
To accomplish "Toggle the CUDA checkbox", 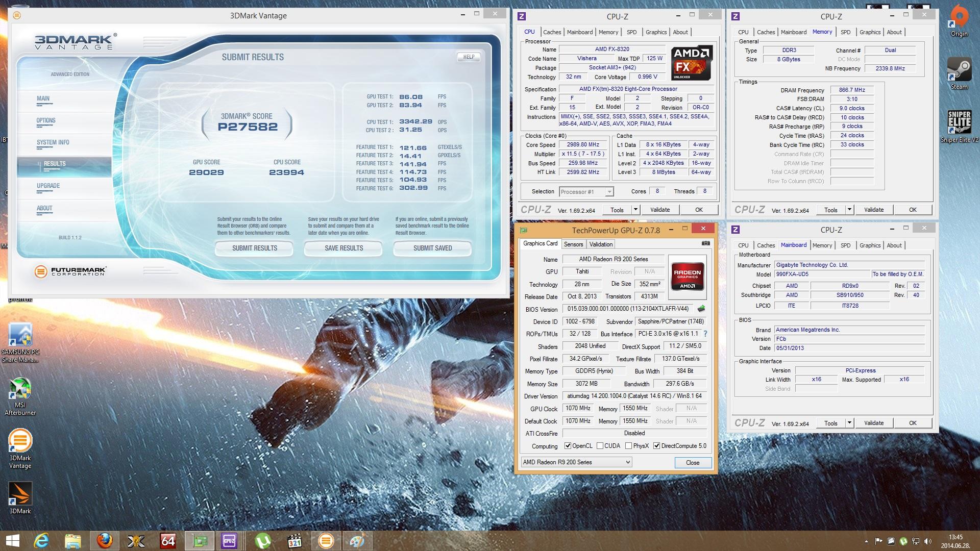I will [x=600, y=446].
